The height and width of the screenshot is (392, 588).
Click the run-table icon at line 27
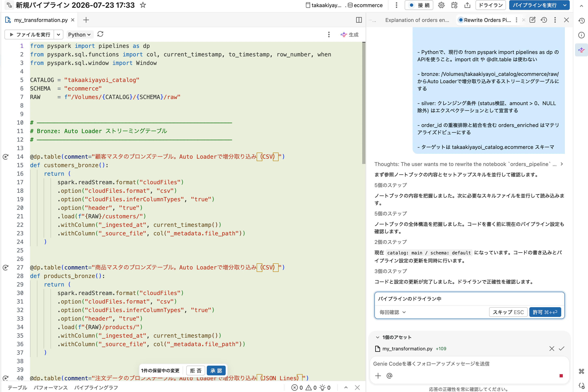pos(5,267)
